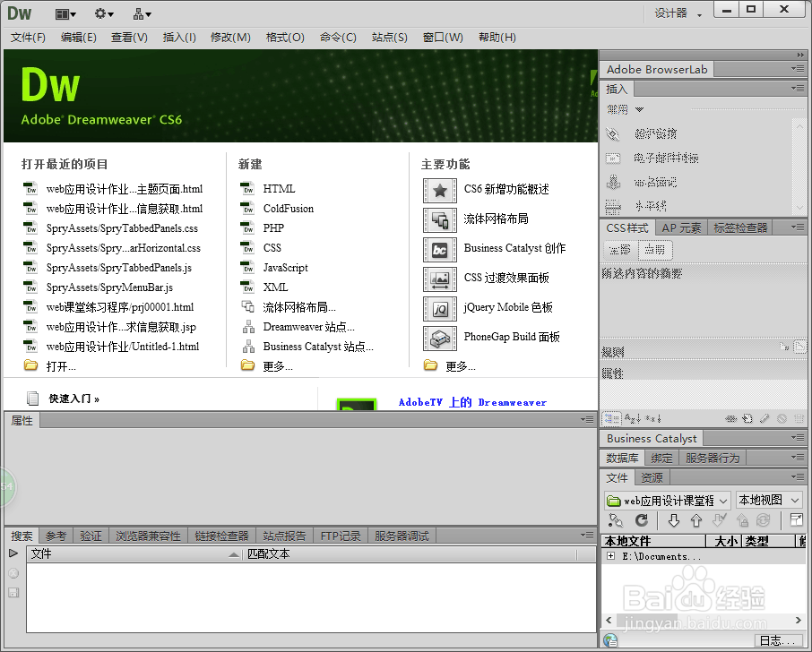This screenshot has height=652, width=812.
Task: Click the CSS 过渡效果面板 feature icon
Action: (x=440, y=279)
